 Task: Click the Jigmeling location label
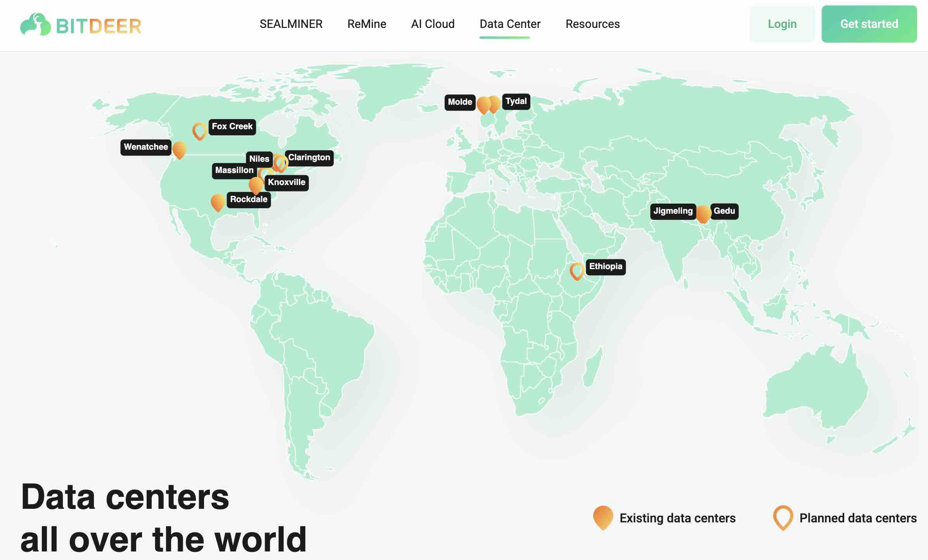tap(672, 211)
